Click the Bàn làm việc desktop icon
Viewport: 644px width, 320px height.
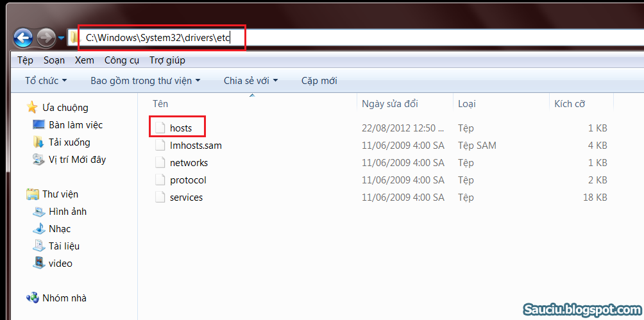(38, 124)
